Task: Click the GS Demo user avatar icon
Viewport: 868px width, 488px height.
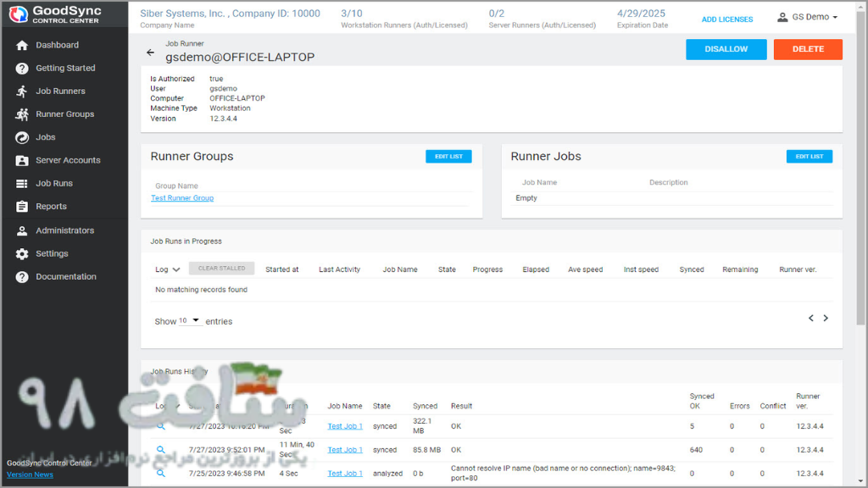Action: tap(782, 17)
